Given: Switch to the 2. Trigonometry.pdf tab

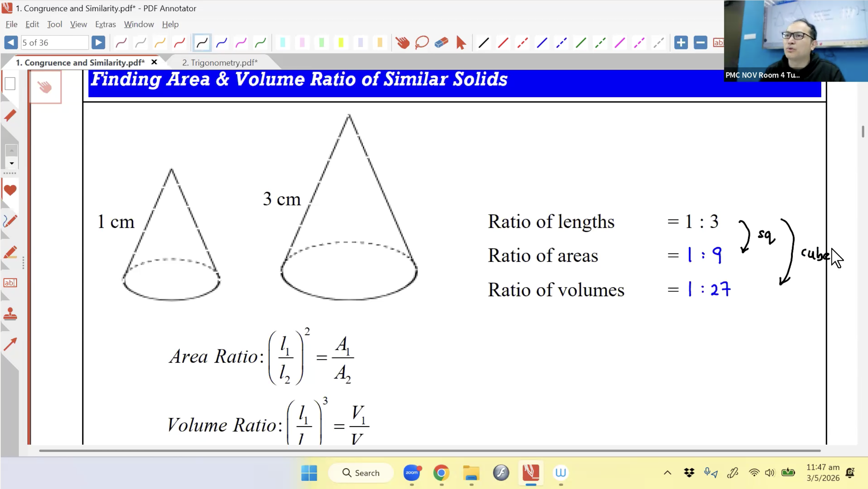Looking at the screenshot, I should (x=220, y=62).
